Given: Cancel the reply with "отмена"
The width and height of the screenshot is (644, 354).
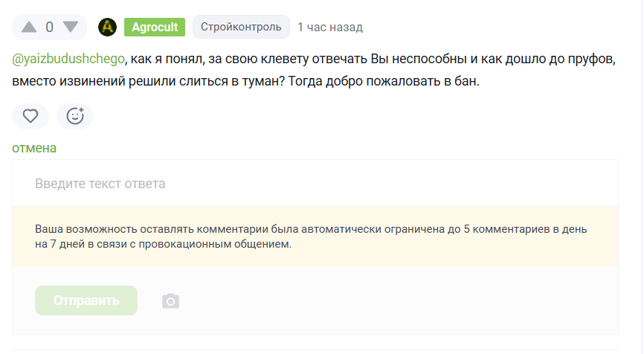Looking at the screenshot, I should pyautogui.click(x=34, y=148).
